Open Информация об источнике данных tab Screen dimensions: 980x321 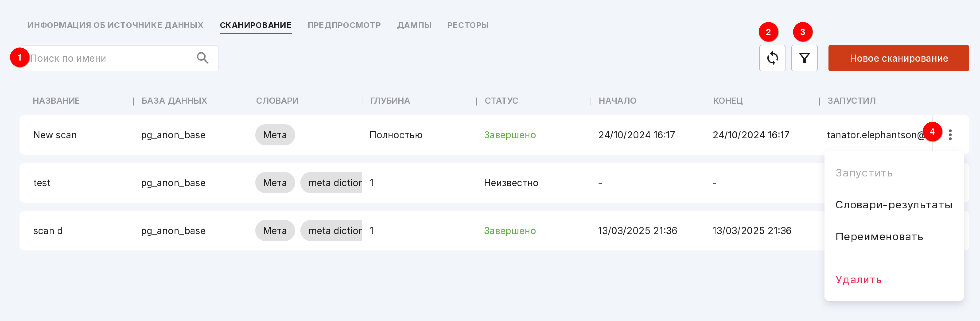click(115, 25)
